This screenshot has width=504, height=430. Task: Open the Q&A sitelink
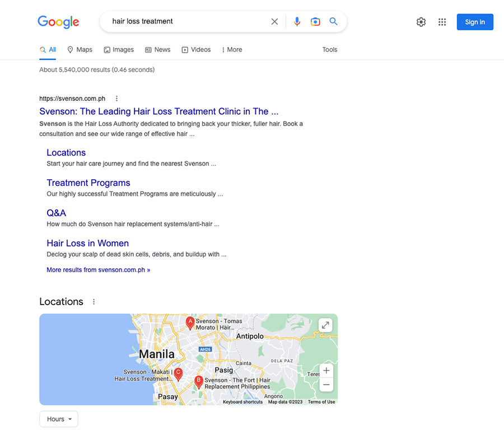56,213
